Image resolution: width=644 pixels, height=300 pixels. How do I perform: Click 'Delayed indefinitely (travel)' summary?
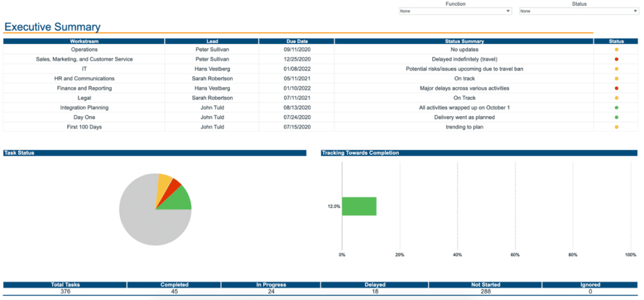click(464, 59)
